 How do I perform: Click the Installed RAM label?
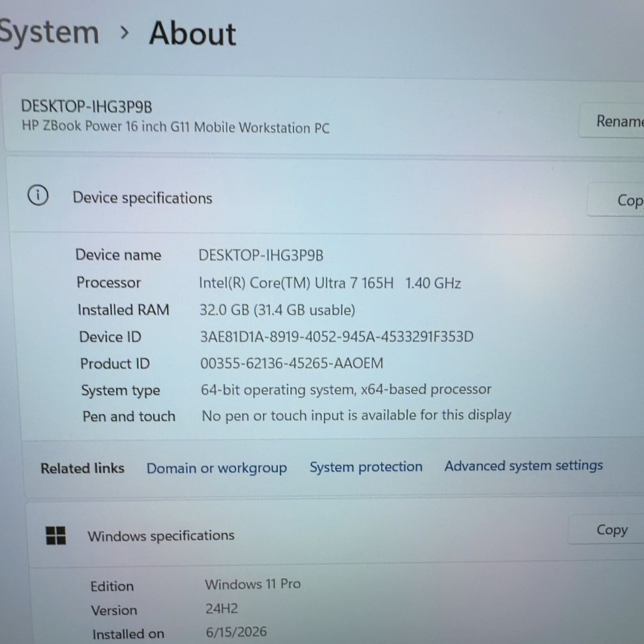pos(124,310)
